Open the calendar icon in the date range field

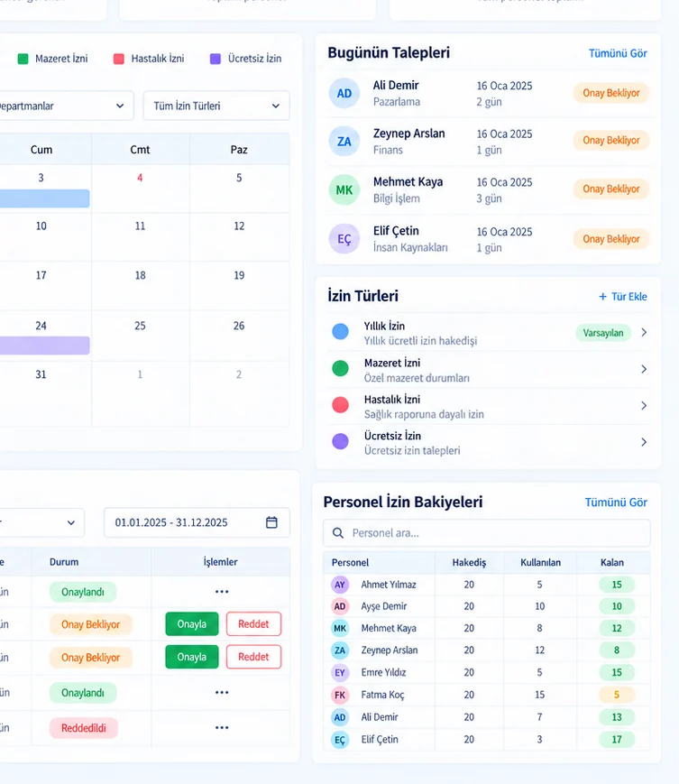(271, 522)
